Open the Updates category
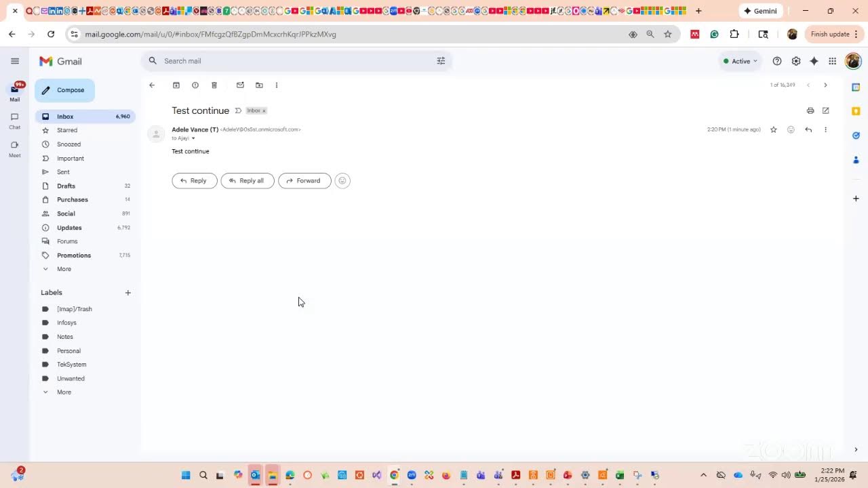 (85, 228)
